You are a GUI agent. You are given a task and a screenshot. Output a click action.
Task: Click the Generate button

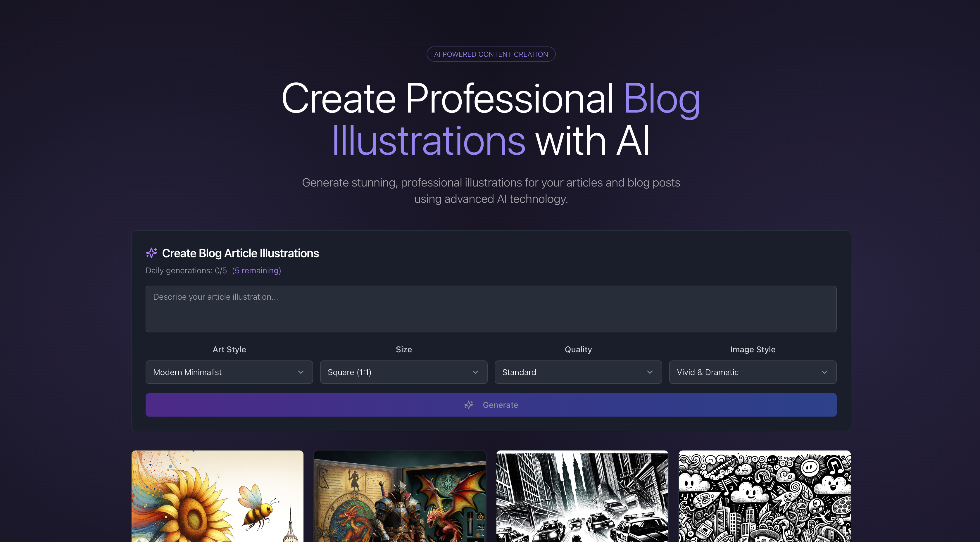coord(491,405)
